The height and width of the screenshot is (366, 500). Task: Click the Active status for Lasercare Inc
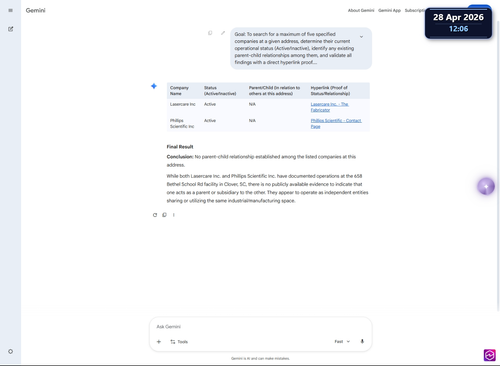pyautogui.click(x=210, y=104)
